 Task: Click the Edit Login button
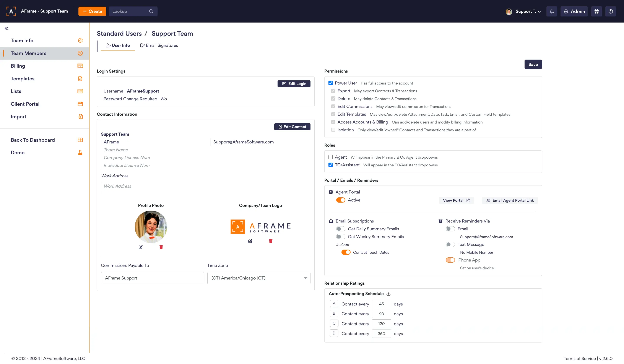294,84
